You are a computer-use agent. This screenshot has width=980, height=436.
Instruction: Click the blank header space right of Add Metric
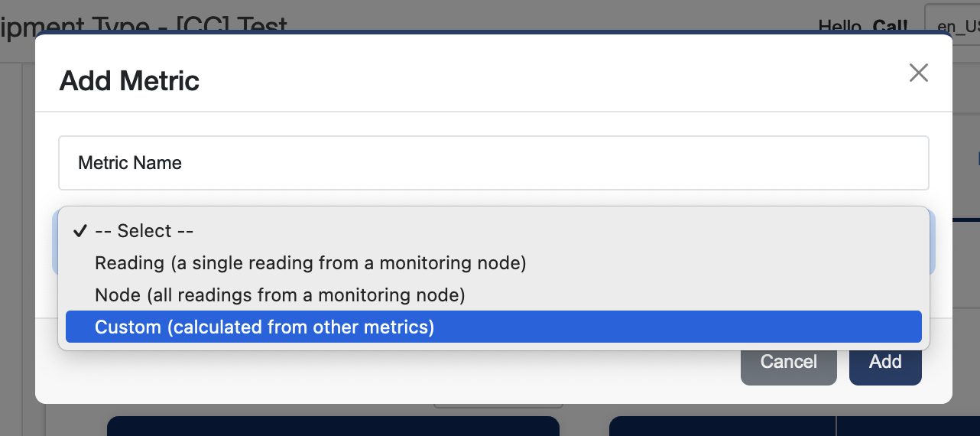coord(535,80)
